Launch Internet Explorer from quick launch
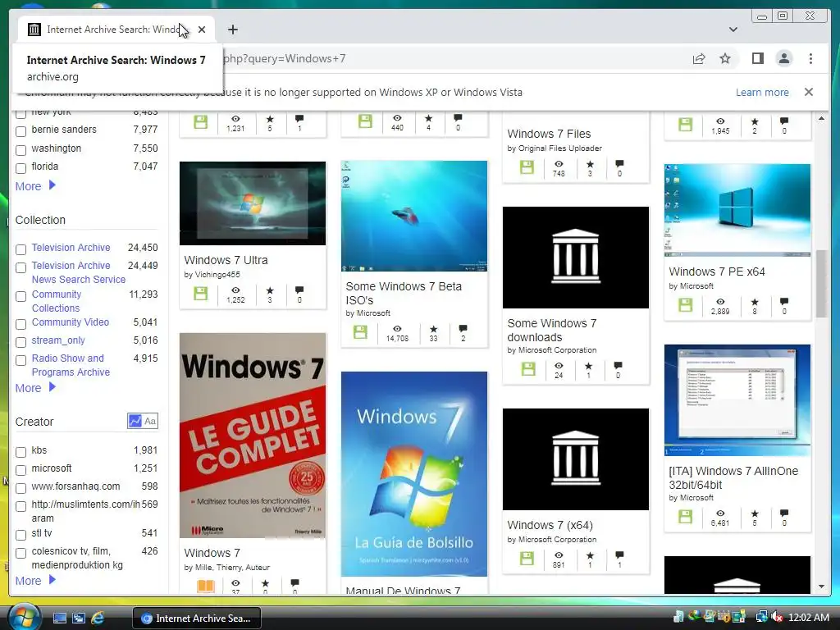Image resolution: width=840 pixels, height=630 pixels. tap(98, 618)
